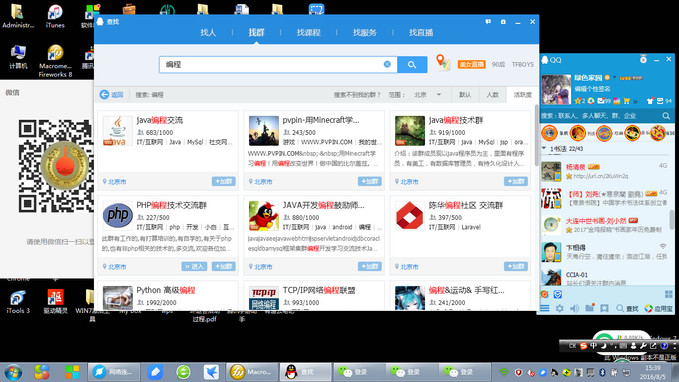Click the TFBOYS hot keyword link
The width and height of the screenshot is (679, 382).
click(x=523, y=65)
